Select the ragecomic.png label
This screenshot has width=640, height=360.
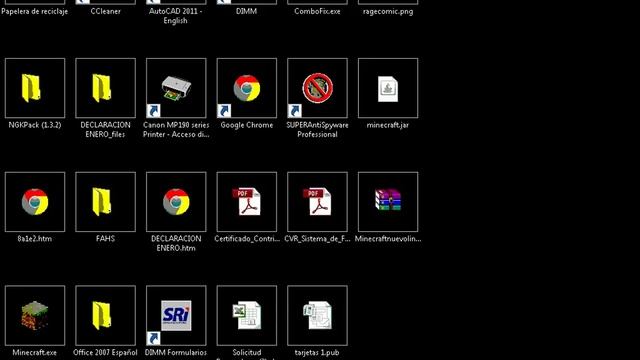point(388,11)
